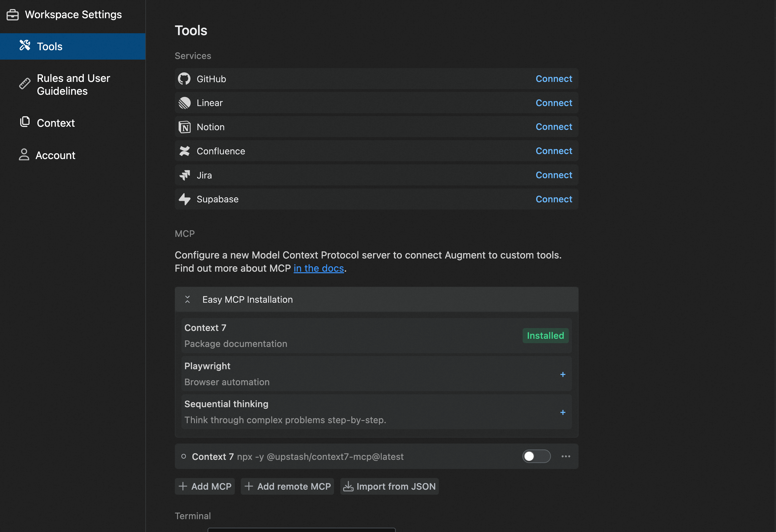Toggle the Context 7 MCP server switch
The image size is (776, 532).
pyautogui.click(x=536, y=456)
